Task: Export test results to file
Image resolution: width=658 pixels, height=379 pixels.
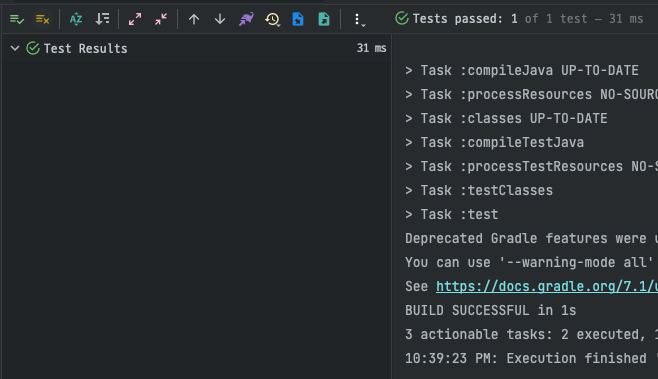Action: point(324,19)
